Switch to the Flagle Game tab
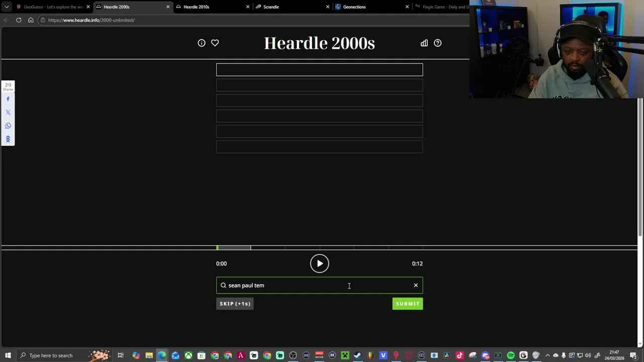This screenshot has width=644, height=362. tap(442, 7)
